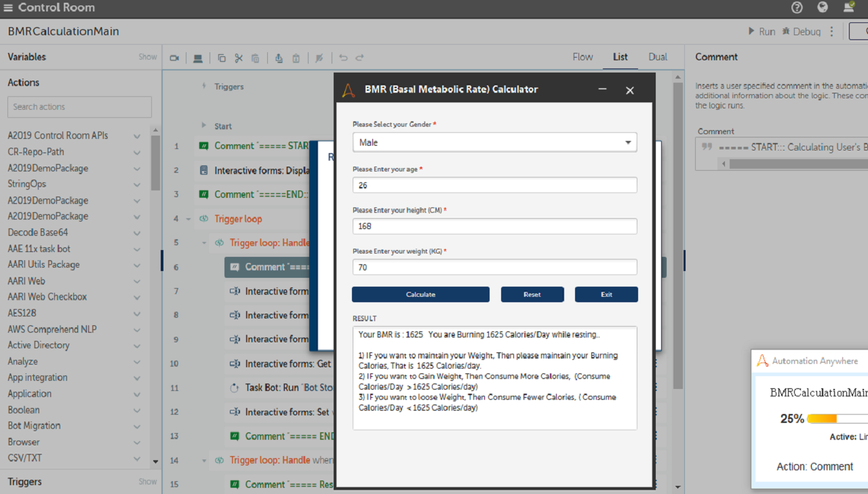Click the Start recording camera icon

174,58
